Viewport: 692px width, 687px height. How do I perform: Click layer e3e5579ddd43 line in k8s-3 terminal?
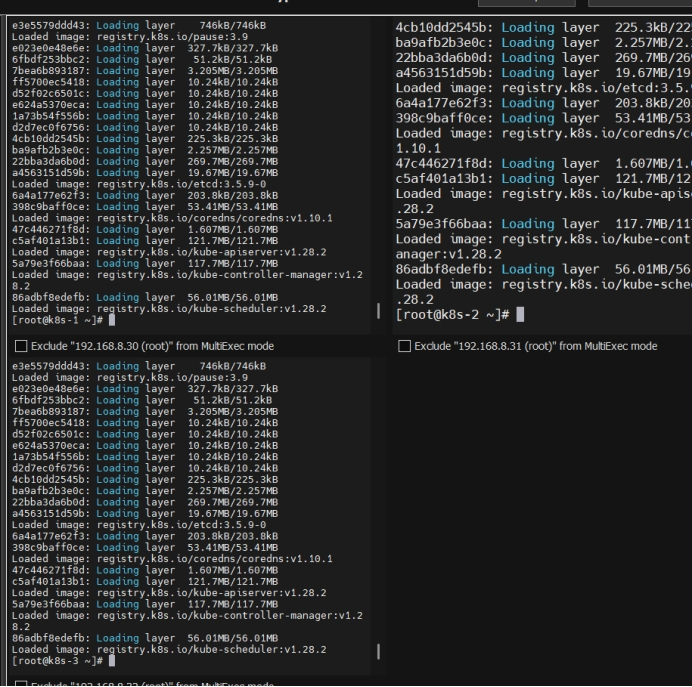139,366
